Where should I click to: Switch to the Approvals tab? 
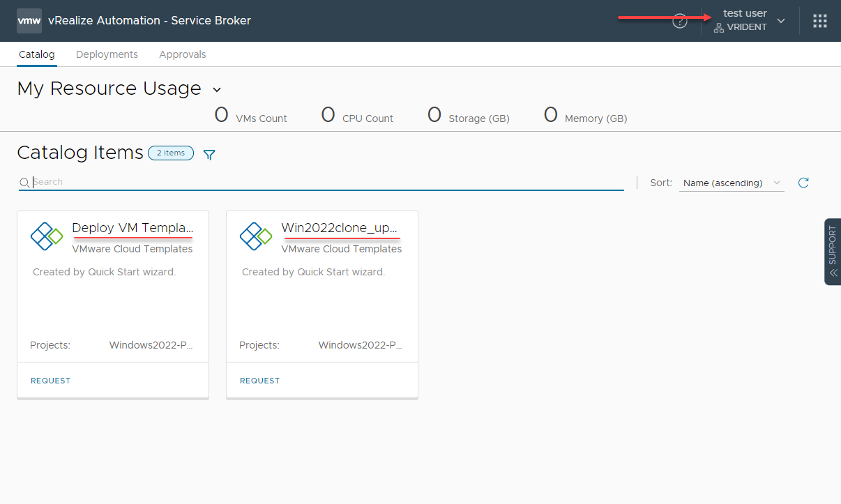tap(182, 54)
